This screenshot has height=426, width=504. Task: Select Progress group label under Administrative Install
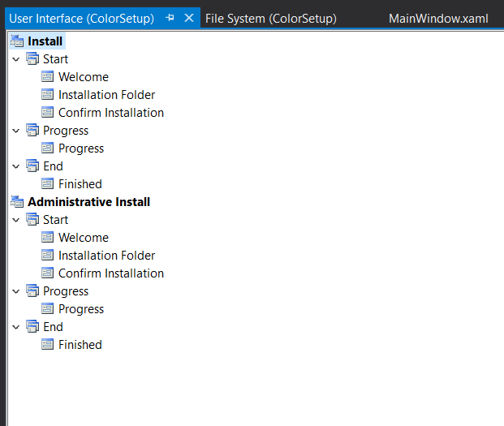(x=66, y=291)
